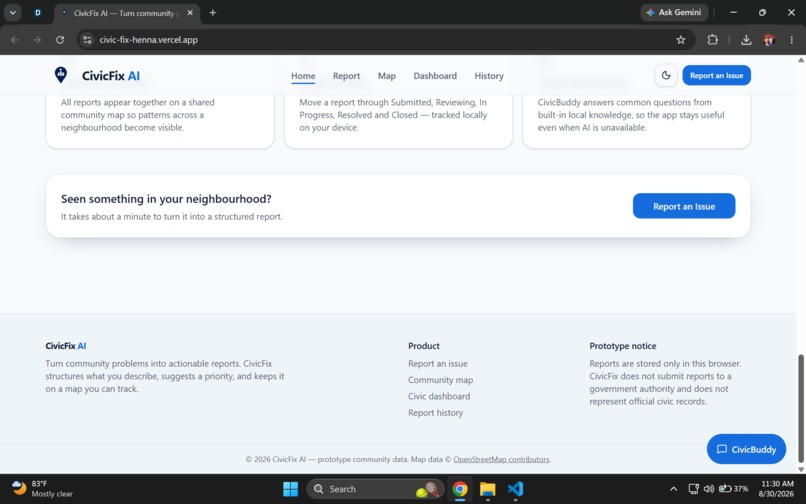Open the Dashboard nav item

(435, 76)
